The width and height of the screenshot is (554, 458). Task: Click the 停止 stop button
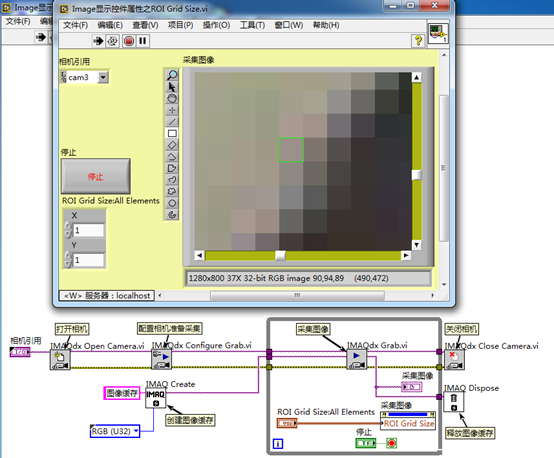coord(96,176)
